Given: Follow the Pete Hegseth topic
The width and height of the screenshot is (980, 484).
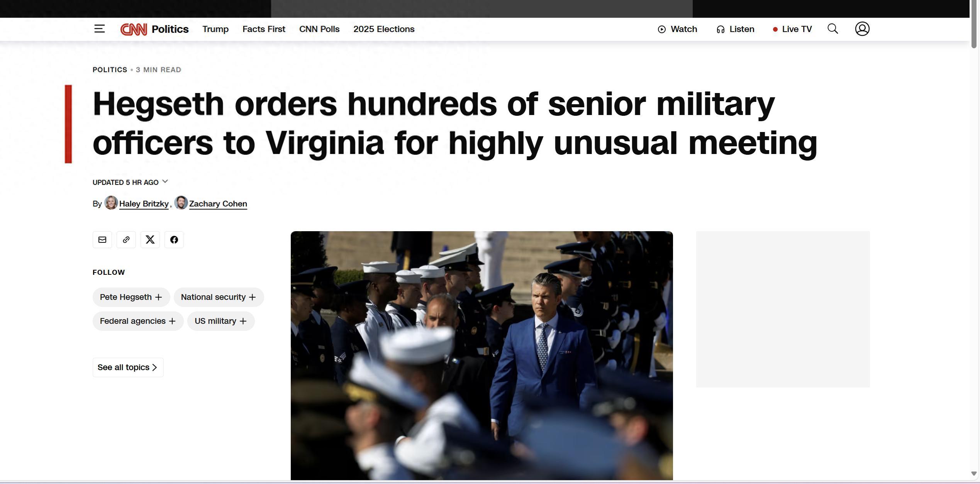Looking at the screenshot, I should [131, 297].
